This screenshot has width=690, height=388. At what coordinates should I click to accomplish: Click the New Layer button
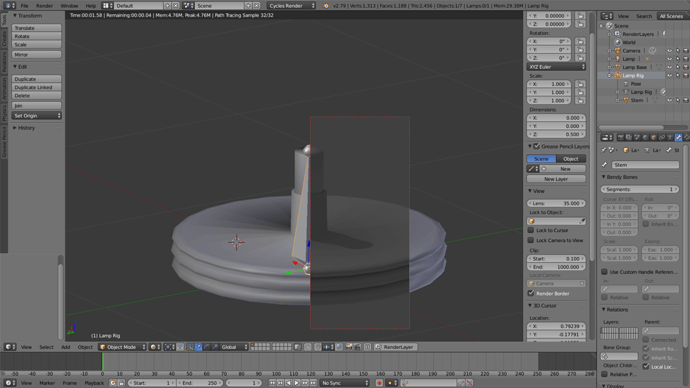coord(556,179)
